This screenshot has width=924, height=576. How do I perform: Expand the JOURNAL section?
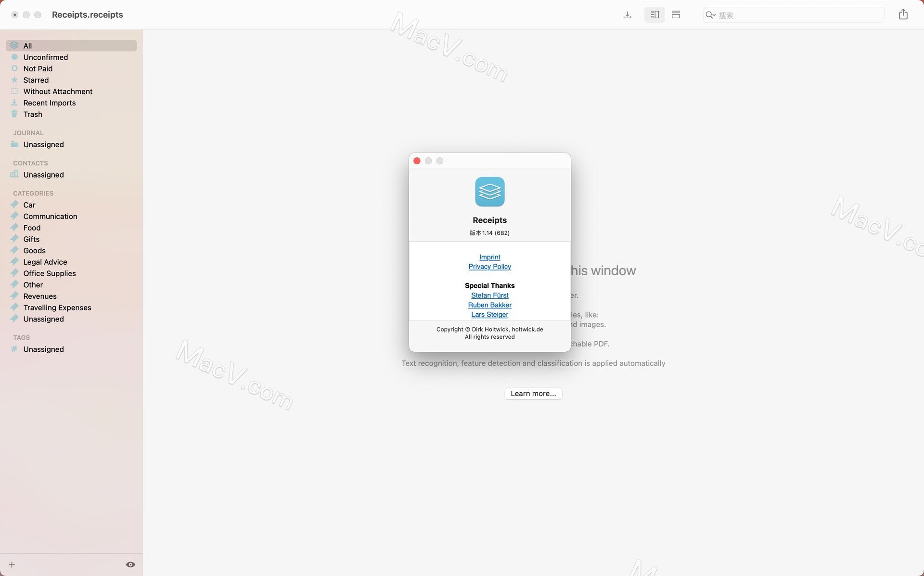(x=28, y=133)
